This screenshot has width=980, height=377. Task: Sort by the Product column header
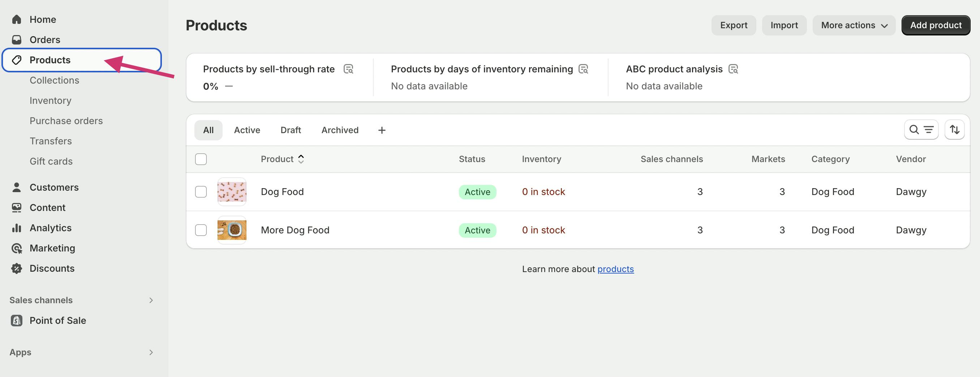click(x=282, y=159)
